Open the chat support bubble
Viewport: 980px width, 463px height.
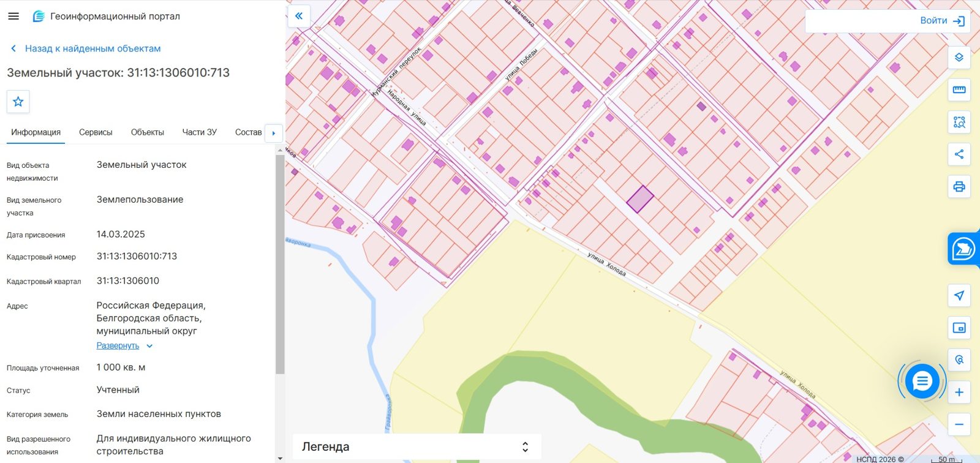point(922,382)
